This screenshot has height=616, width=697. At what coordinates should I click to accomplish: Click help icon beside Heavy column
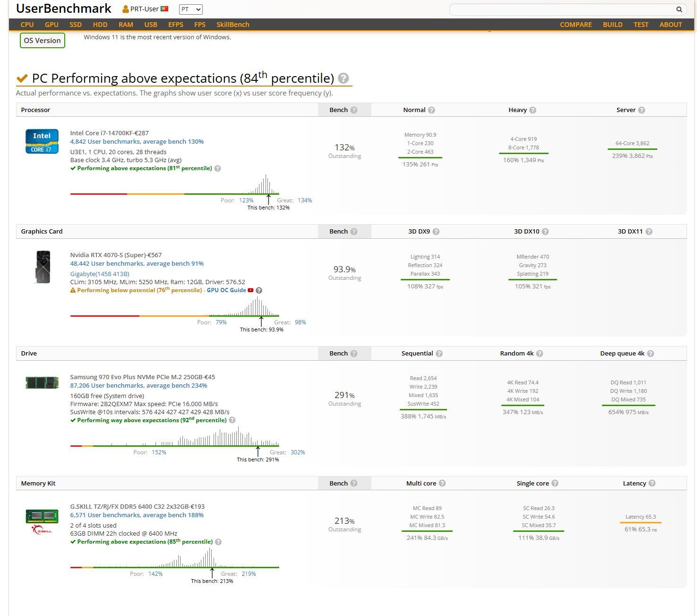tap(533, 110)
